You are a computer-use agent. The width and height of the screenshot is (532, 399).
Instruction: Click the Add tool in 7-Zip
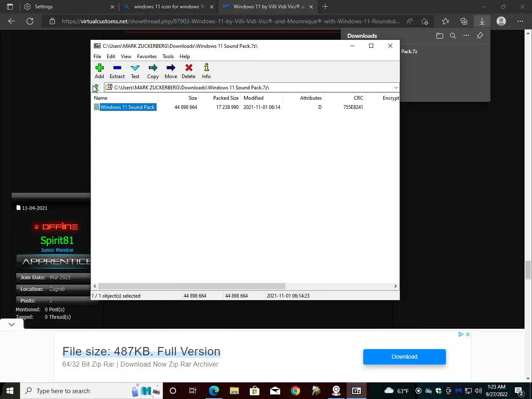(99, 71)
